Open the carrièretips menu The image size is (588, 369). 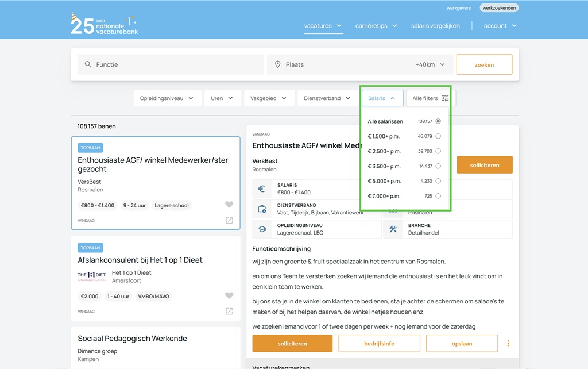[375, 26]
